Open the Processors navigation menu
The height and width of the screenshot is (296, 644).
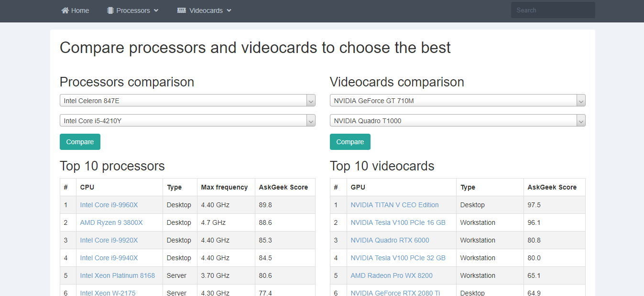133,11
